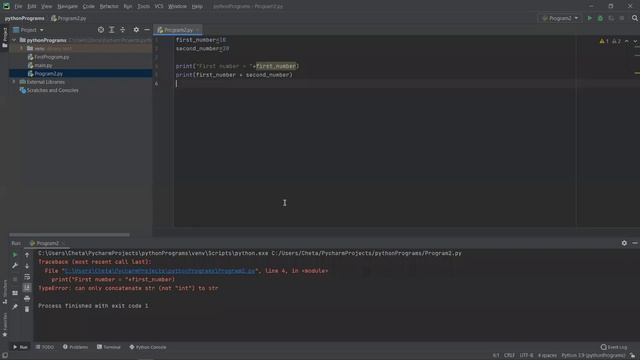This screenshot has height=360, width=640.
Task: Open the Refactor menu
Action: click(x=109, y=6)
